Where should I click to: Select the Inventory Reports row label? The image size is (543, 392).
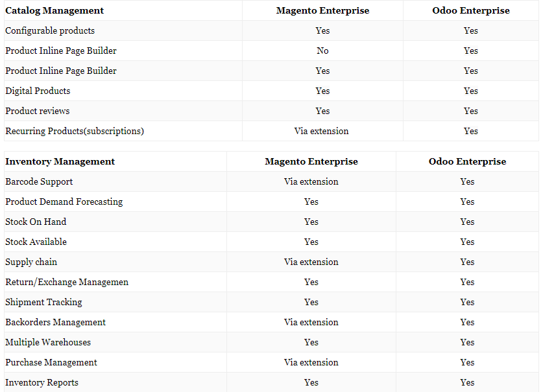pos(42,382)
